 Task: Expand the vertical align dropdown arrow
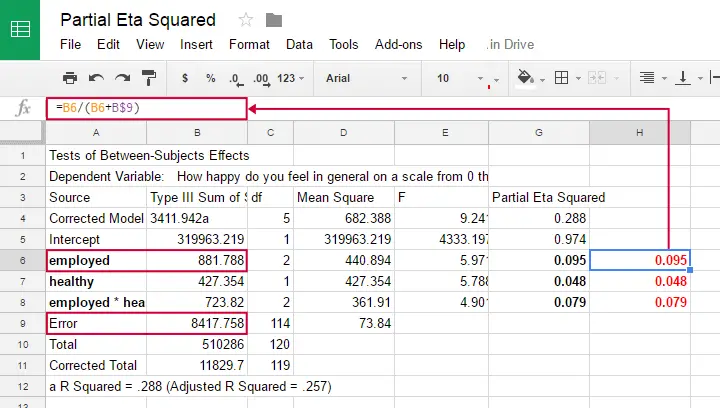(x=700, y=78)
